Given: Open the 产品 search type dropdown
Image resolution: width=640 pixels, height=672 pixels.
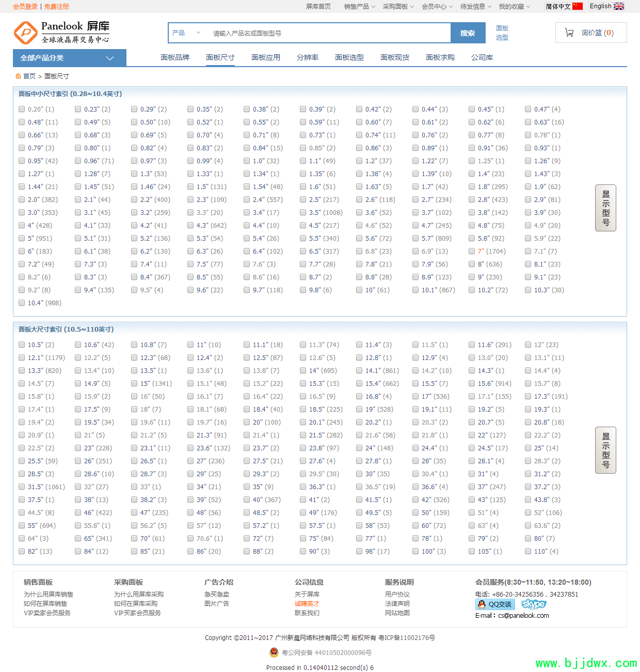Looking at the screenshot, I should tap(186, 33).
